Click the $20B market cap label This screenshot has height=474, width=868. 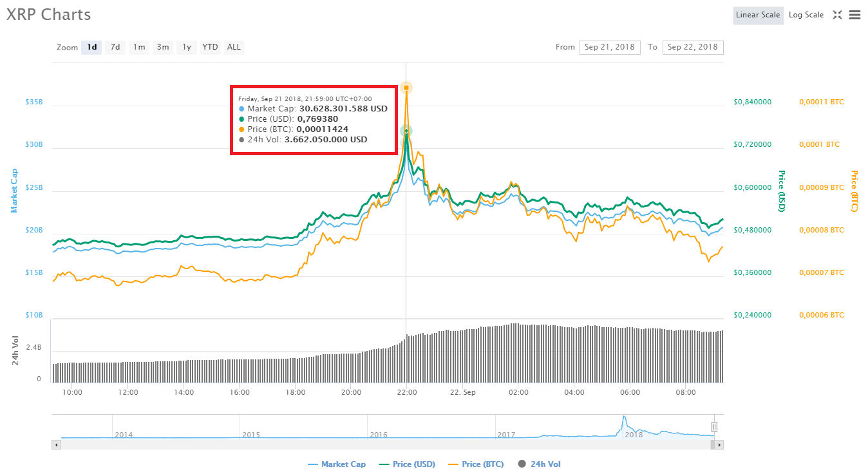click(33, 230)
